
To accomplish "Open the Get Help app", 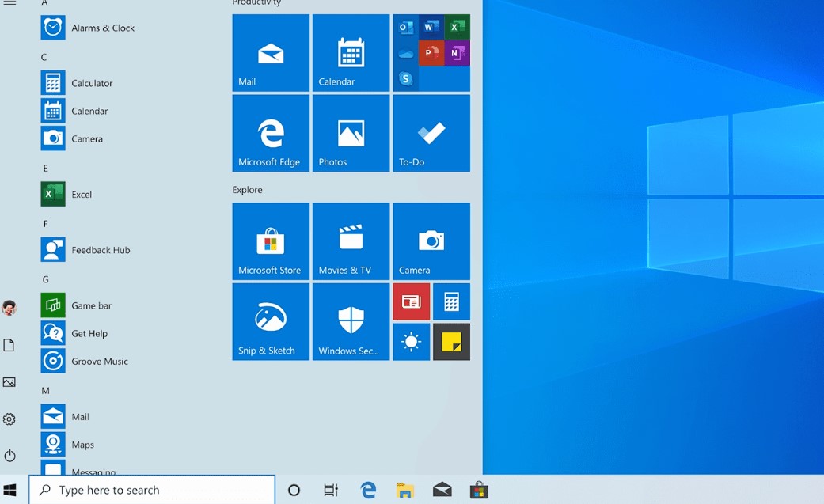I will [74, 333].
